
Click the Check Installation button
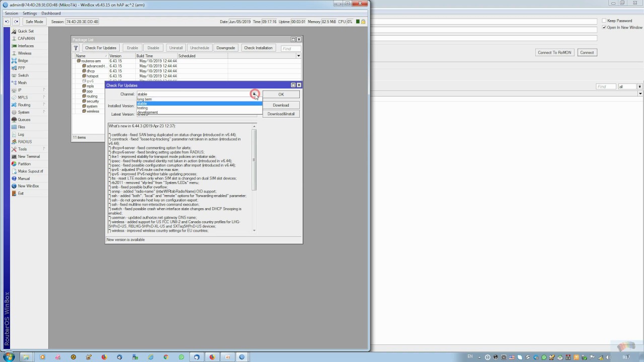258,48
